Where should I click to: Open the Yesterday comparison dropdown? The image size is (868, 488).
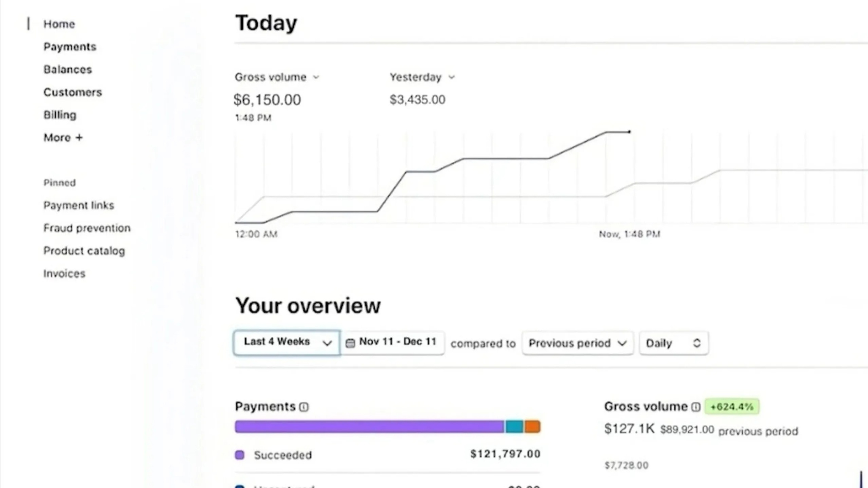point(422,77)
